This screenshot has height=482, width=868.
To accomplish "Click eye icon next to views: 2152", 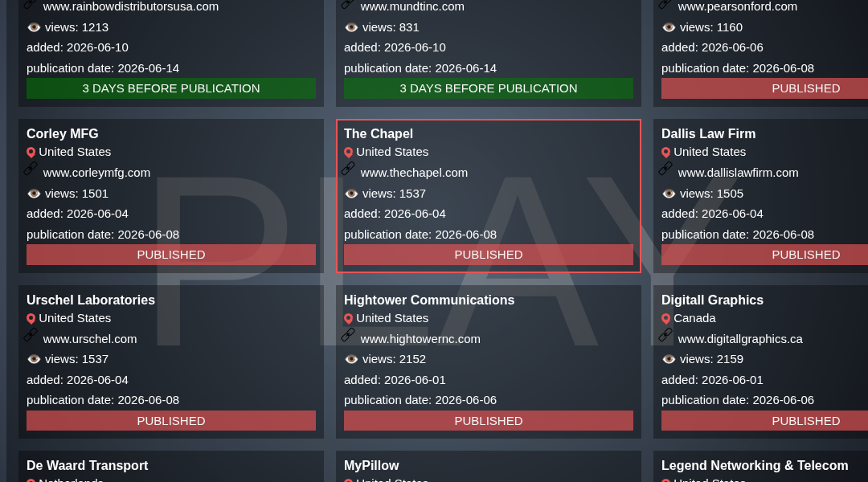I will [x=351, y=359].
